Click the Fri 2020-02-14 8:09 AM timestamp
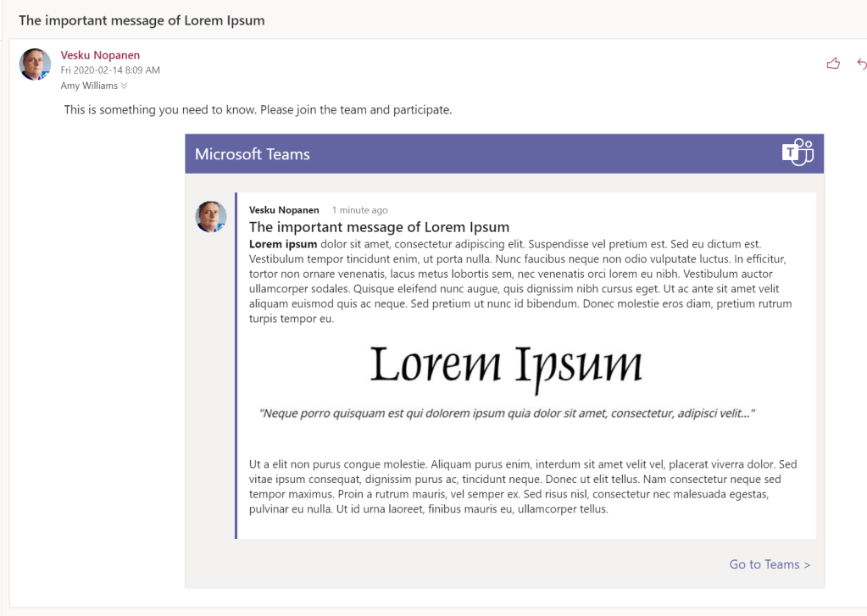This screenshot has width=867, height=616. point(110,70)
